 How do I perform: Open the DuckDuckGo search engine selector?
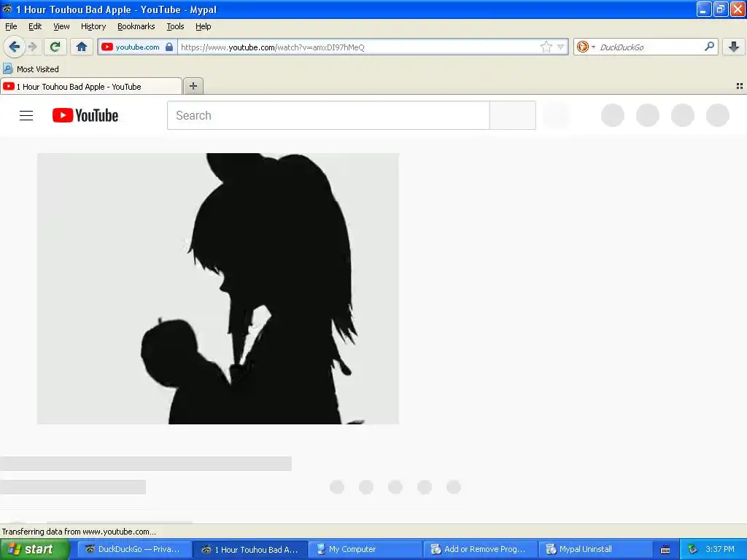click(586, 47)
